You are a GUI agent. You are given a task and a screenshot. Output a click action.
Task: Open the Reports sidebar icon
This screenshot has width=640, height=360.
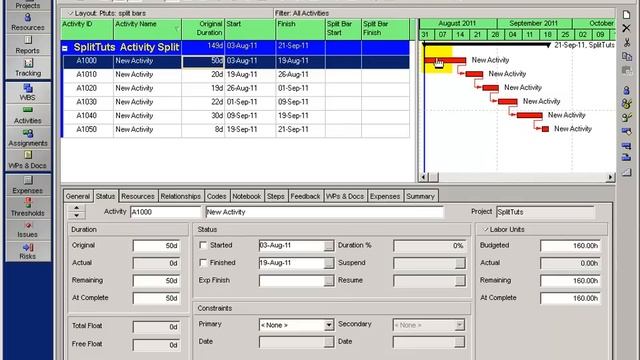tap(28, 45)
